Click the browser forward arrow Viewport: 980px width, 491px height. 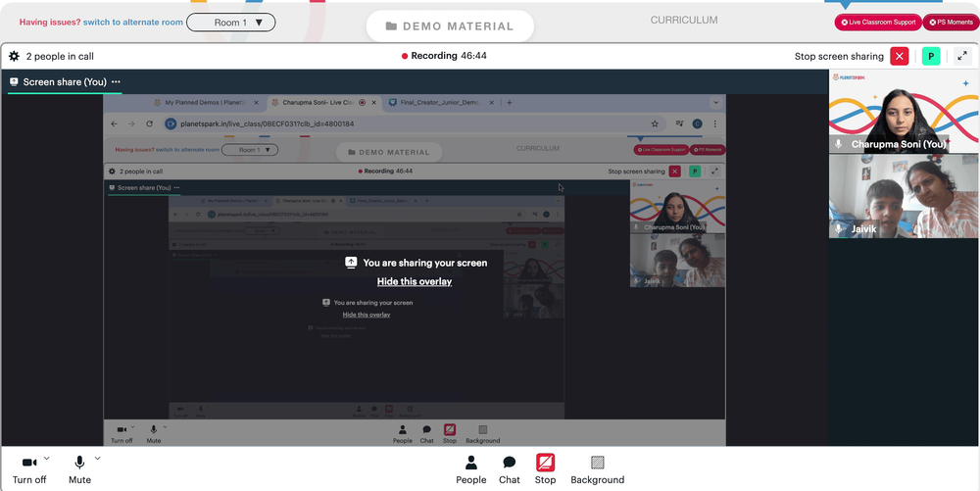(131, 123)
